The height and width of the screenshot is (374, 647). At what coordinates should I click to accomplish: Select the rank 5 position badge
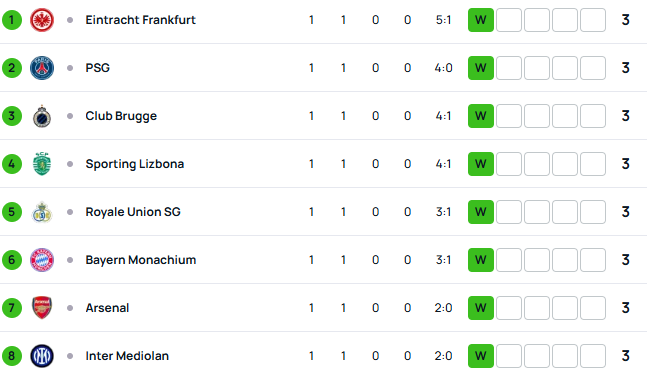(x=12, y=212)
